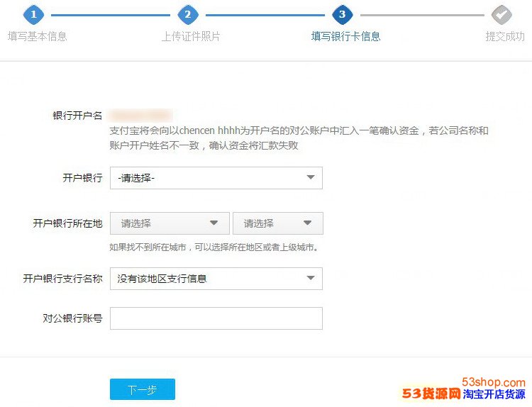Viewport: 532px width, 407px height.
Task: Open the 开户银行 bank selection dropdown
Action: [216, 178]
